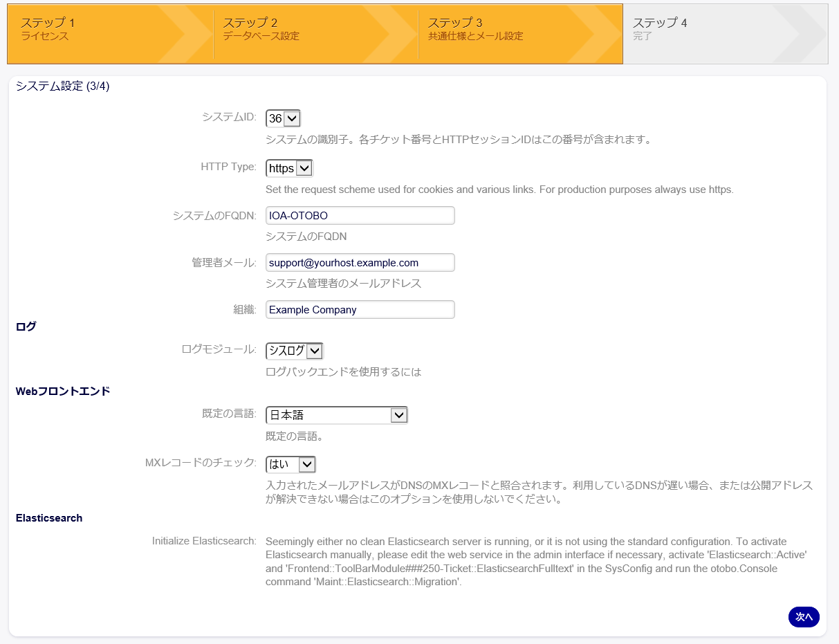Image resolution: width=839 pixels, height=644 pixels.
Task: Open the HTTP Type selector showing https
Action: (288, 167)
